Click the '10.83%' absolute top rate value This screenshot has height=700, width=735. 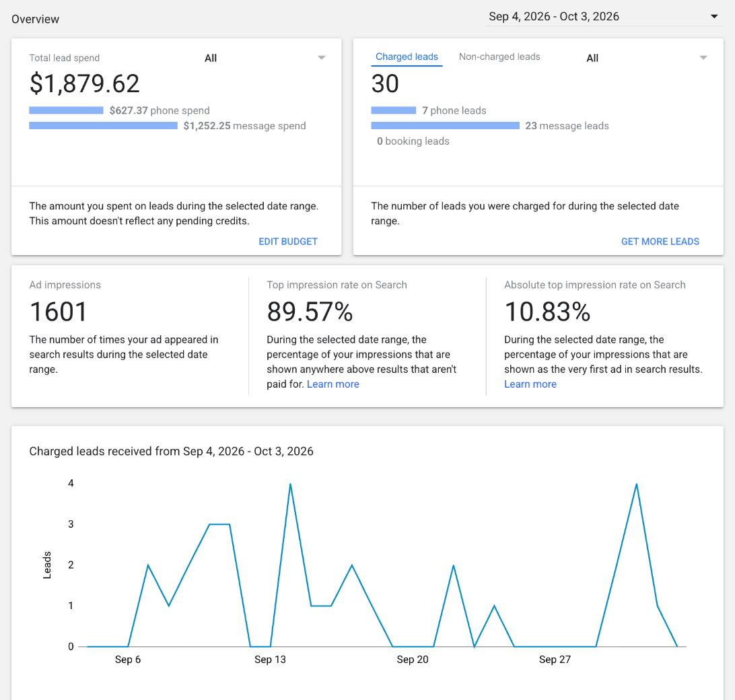click(x=547, y=312)
